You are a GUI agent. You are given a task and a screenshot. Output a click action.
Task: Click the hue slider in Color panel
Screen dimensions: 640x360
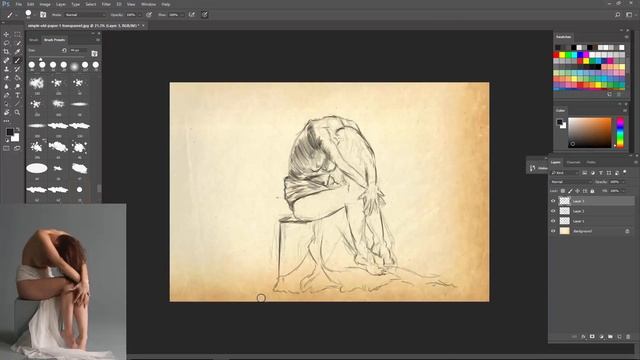pyautogui.click(x=620, y=132)
